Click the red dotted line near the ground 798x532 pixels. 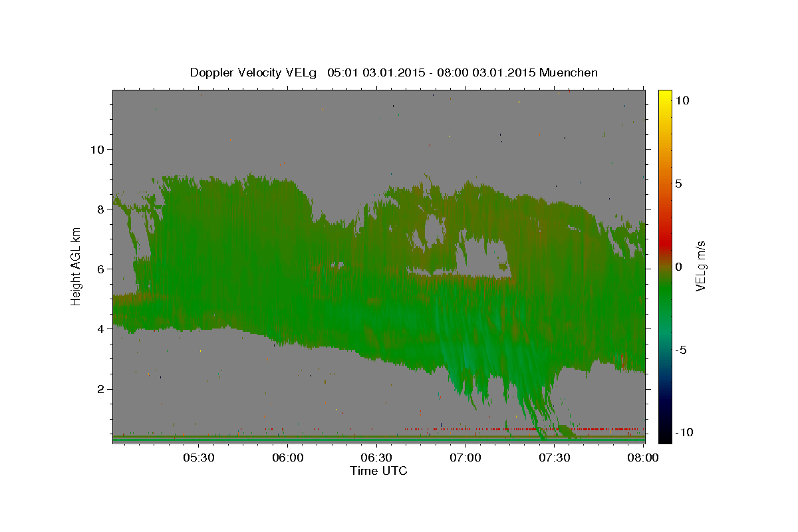(522, 429)
